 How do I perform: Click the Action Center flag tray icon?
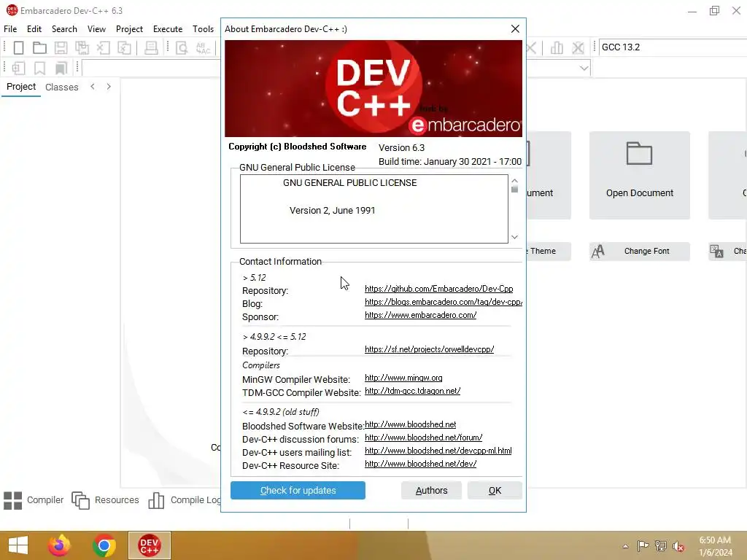643,546
